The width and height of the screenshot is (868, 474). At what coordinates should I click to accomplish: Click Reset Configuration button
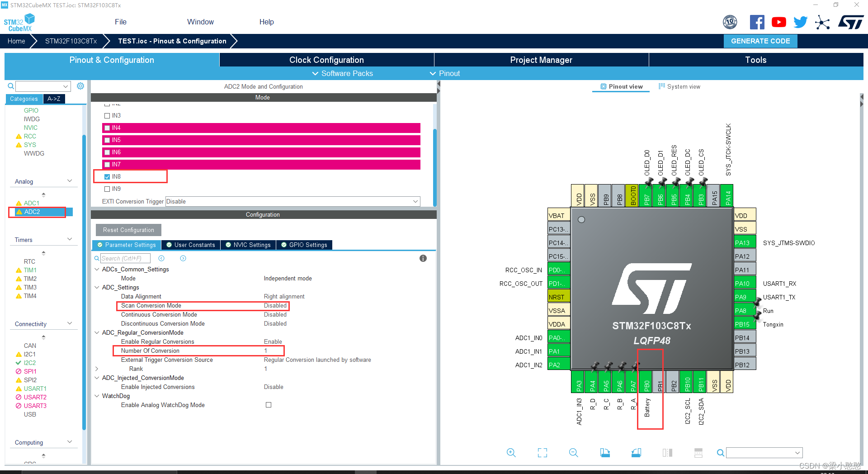coord(128,230)
